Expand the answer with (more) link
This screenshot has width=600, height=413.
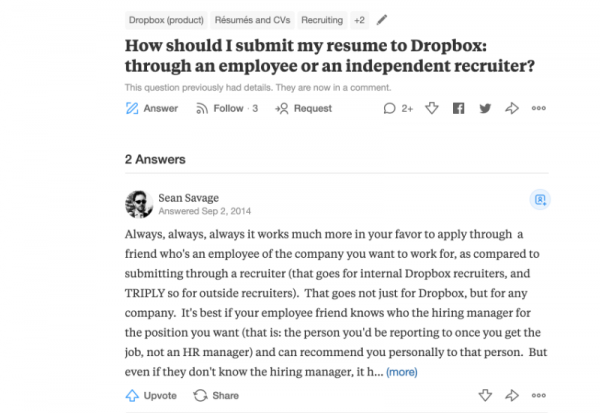[402, 372]
